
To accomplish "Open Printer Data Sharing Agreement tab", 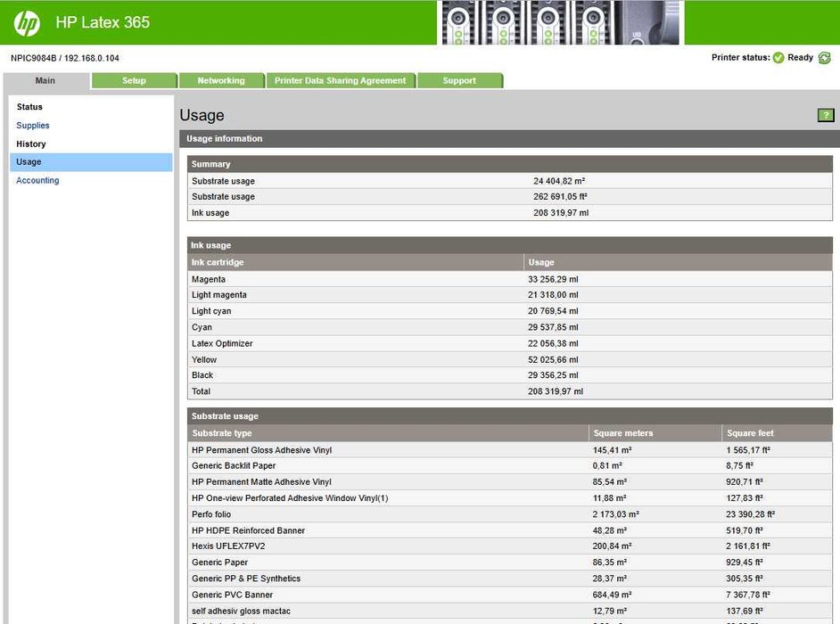I will [340, 80].
